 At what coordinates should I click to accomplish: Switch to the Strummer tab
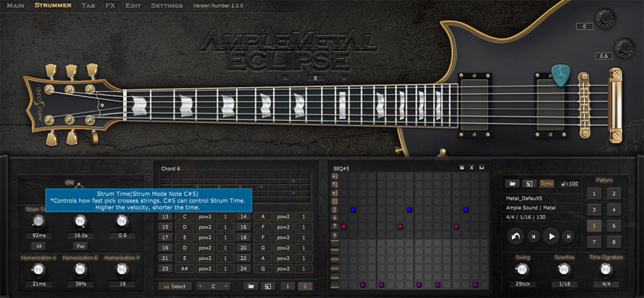pos(53,6)
